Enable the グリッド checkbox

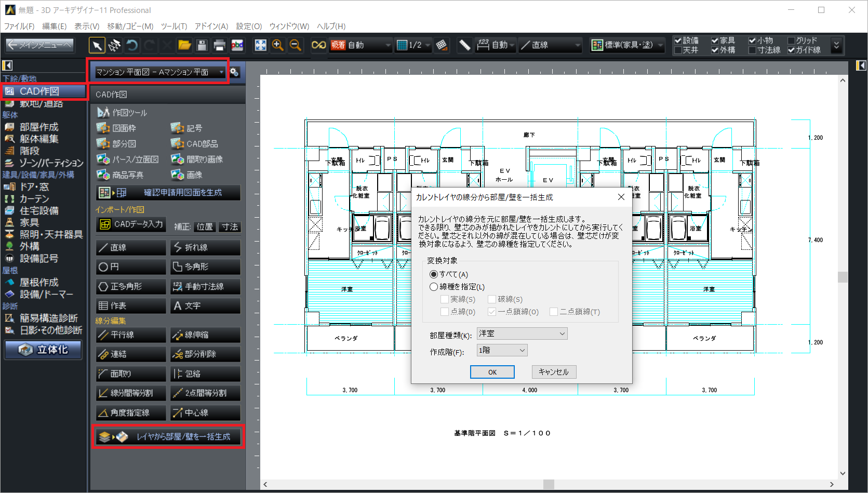(x=792, y=41)
